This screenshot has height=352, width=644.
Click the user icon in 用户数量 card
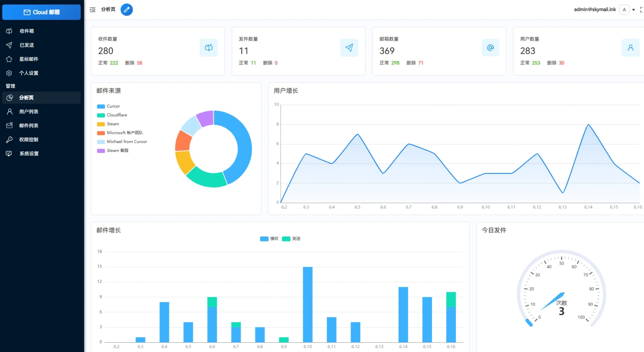click(x=630, y=48)
